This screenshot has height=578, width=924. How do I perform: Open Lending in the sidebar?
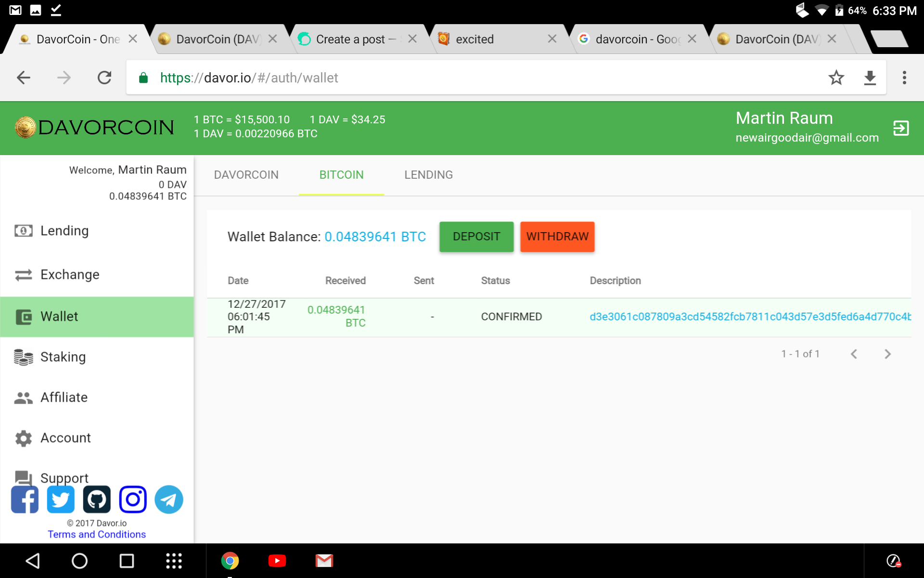pyautogui.click(x=97, y=231)
